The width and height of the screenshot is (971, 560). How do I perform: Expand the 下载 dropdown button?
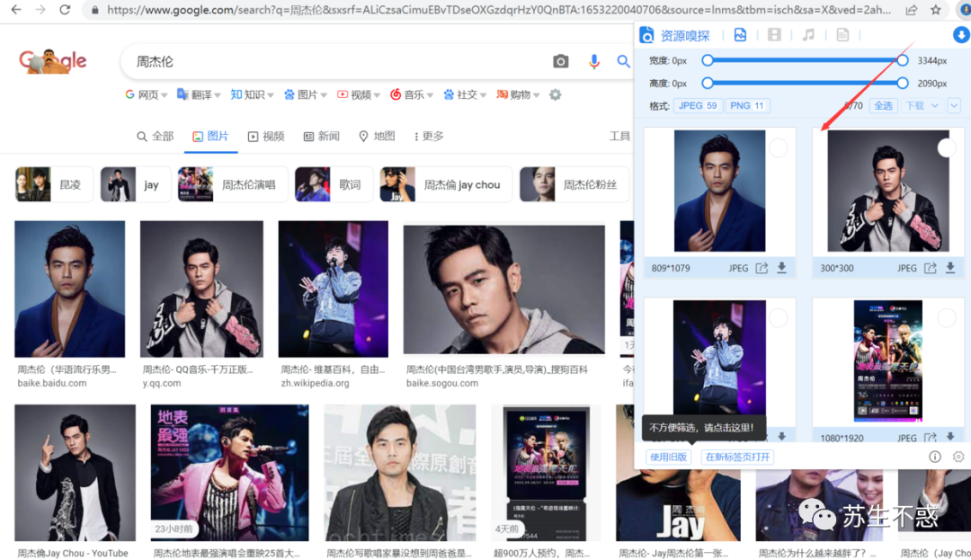tap(922, 106)
